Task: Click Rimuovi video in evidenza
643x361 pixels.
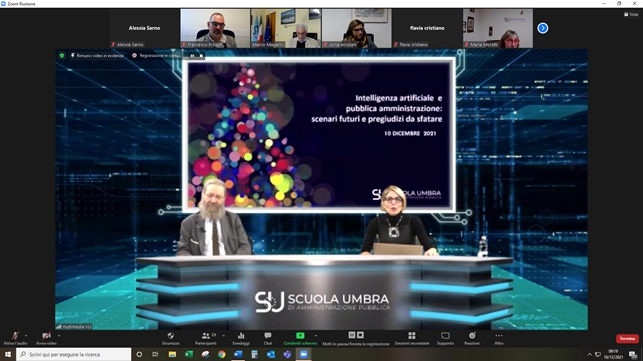Action: coord(97,55)
